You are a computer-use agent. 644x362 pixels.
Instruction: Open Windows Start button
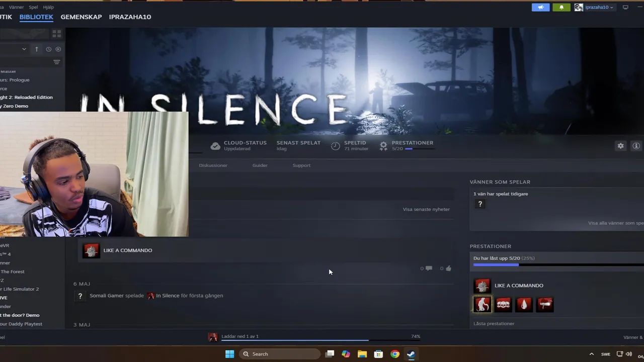pyautogui.click(x=229, y=354)
